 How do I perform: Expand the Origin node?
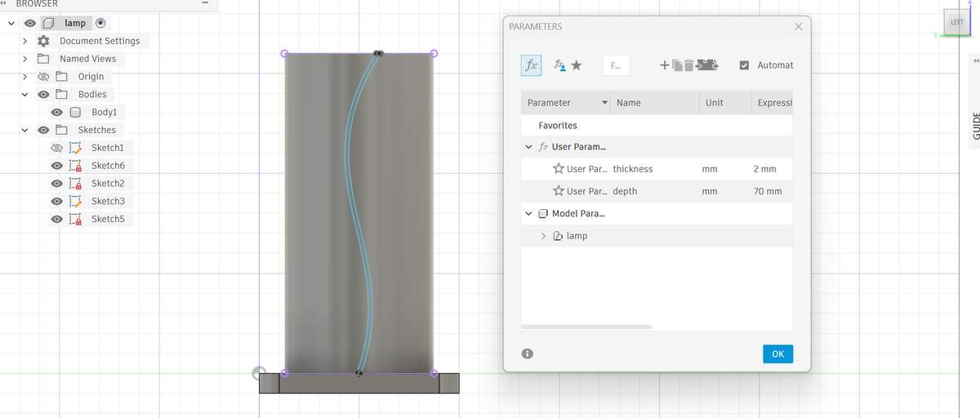pyautogui.click(x=25, y=77)
